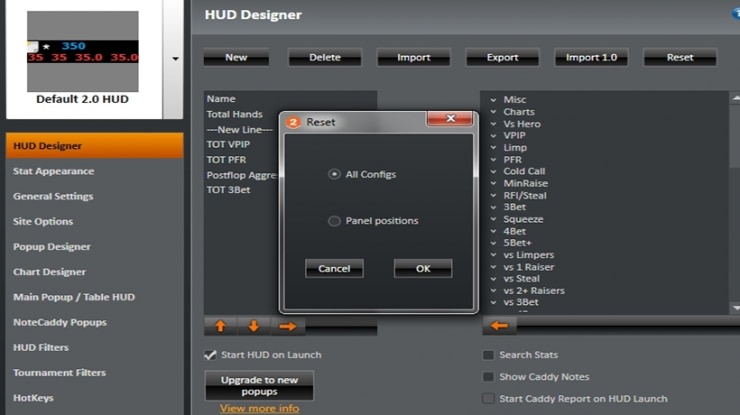740x415 pixels.
Task: Toggle Start HUD on Launch checkbox
Action: point(210,355)
